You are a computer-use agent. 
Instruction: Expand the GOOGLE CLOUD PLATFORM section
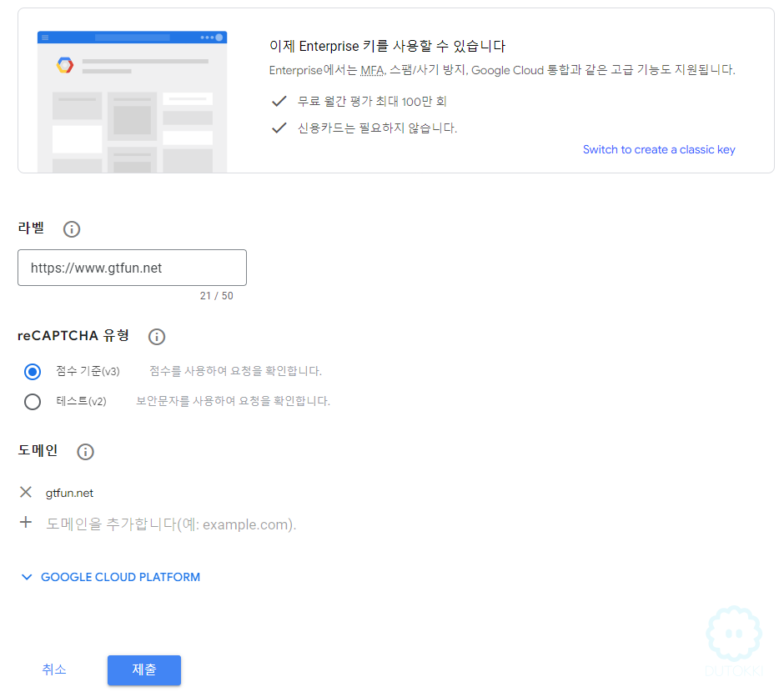110,577
